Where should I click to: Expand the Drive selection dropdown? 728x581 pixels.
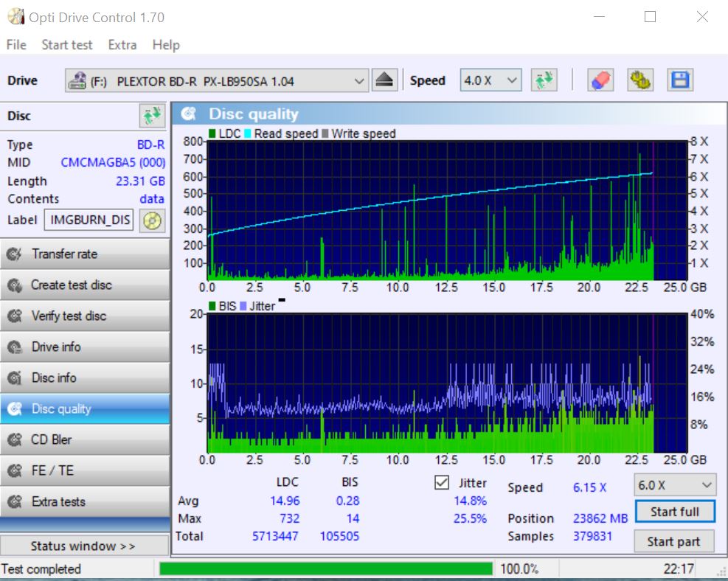[358, 81]
